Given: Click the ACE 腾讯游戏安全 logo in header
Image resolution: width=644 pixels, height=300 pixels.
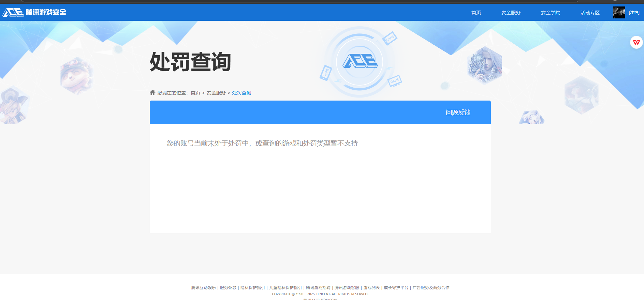Looking at the screenshot, I should coord(34,12).
